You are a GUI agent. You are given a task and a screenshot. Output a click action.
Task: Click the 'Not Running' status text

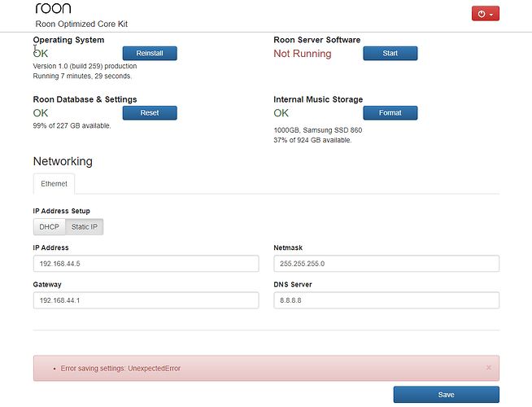(x=303, y=54)
